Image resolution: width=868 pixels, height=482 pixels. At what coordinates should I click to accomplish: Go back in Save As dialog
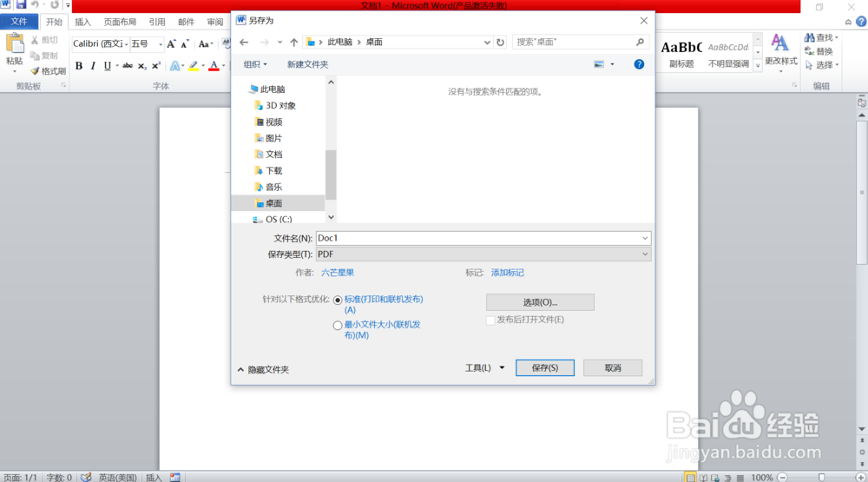(244, 42)
